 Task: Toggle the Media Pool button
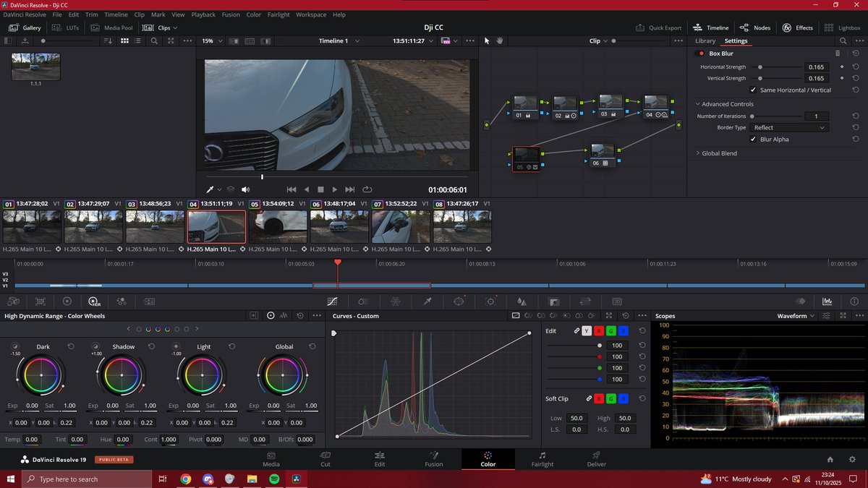[x=113, y=27]
